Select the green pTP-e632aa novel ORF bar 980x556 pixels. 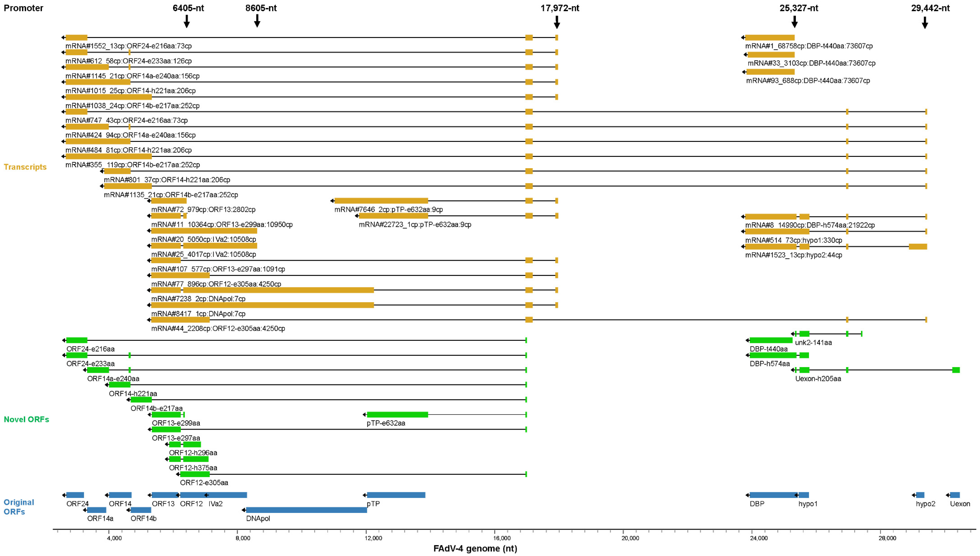click(397, 414)
